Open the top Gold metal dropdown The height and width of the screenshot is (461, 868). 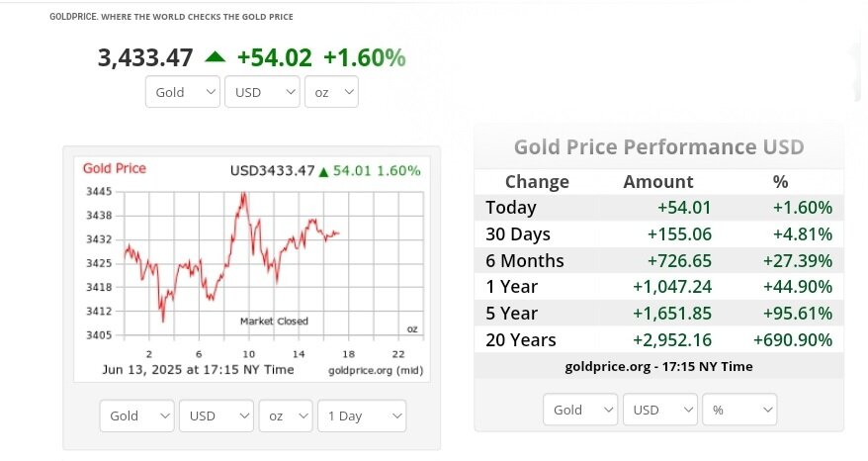coord(183,92)
